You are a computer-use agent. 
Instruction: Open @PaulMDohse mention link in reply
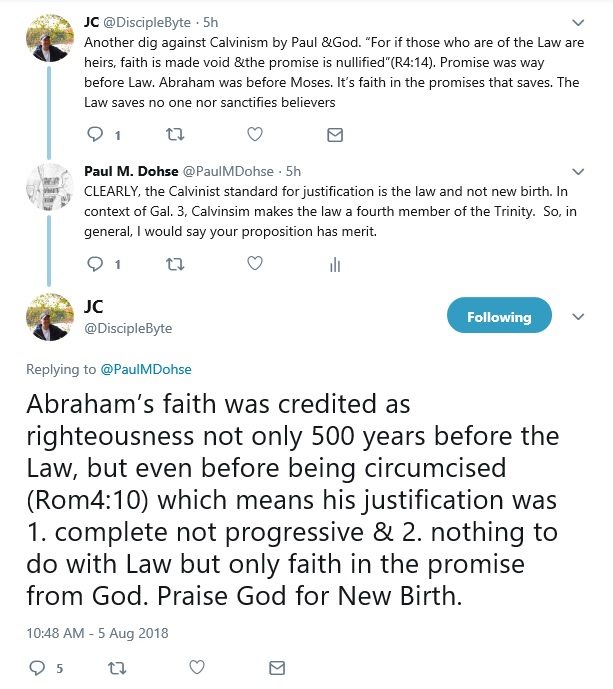[x=145, y=369]
